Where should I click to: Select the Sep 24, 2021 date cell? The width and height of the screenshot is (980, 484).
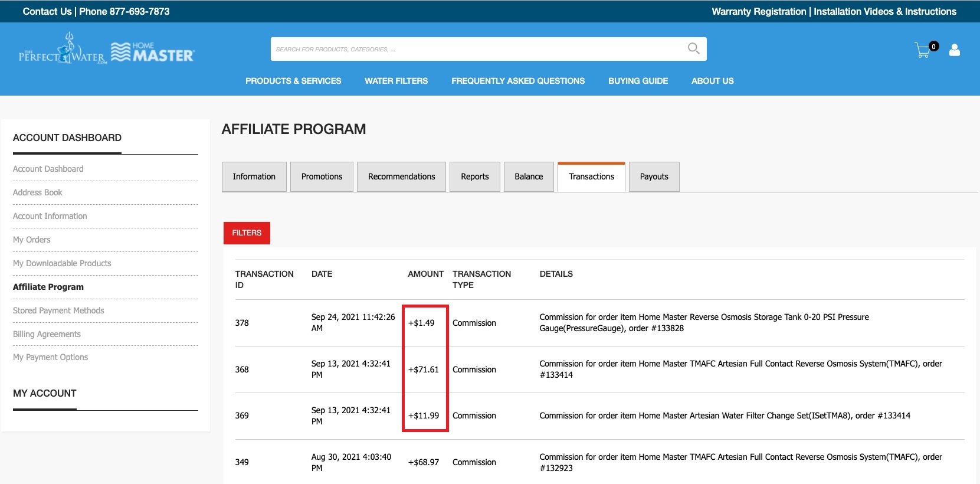[353, 323]
